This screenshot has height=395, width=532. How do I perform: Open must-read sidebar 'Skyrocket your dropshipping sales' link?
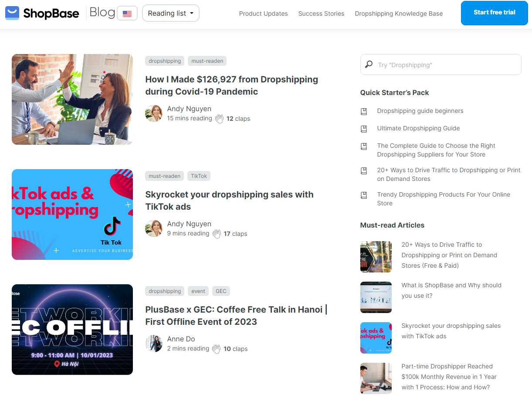(x=451, y=331)
